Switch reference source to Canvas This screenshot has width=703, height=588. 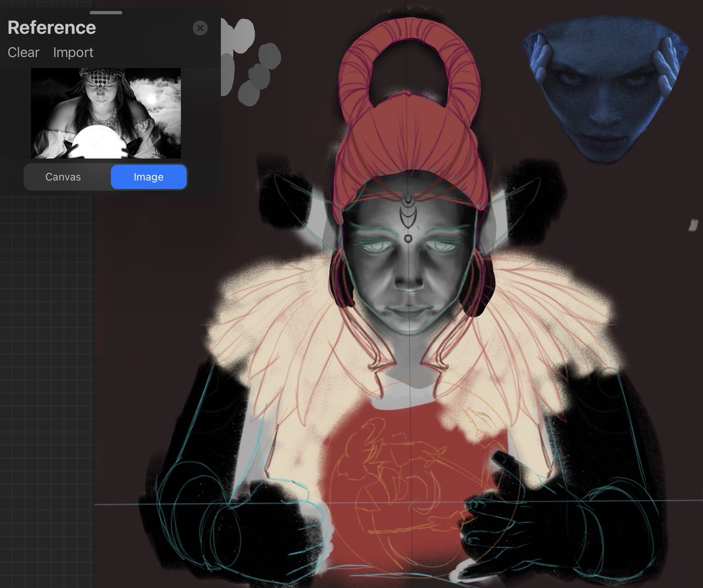[x=63, y=177]
